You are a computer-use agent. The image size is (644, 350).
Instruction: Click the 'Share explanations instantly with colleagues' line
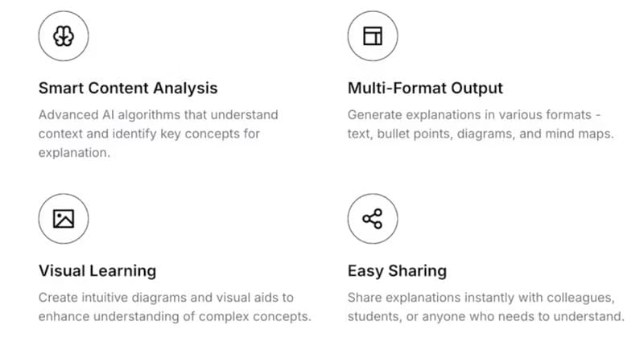pyautogui.click(x=485, y=297)
